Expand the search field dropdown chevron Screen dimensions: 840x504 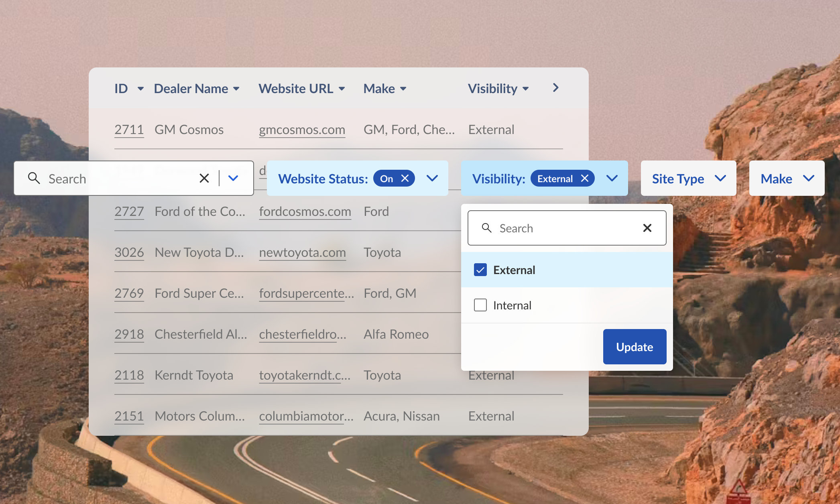point(233,178)
